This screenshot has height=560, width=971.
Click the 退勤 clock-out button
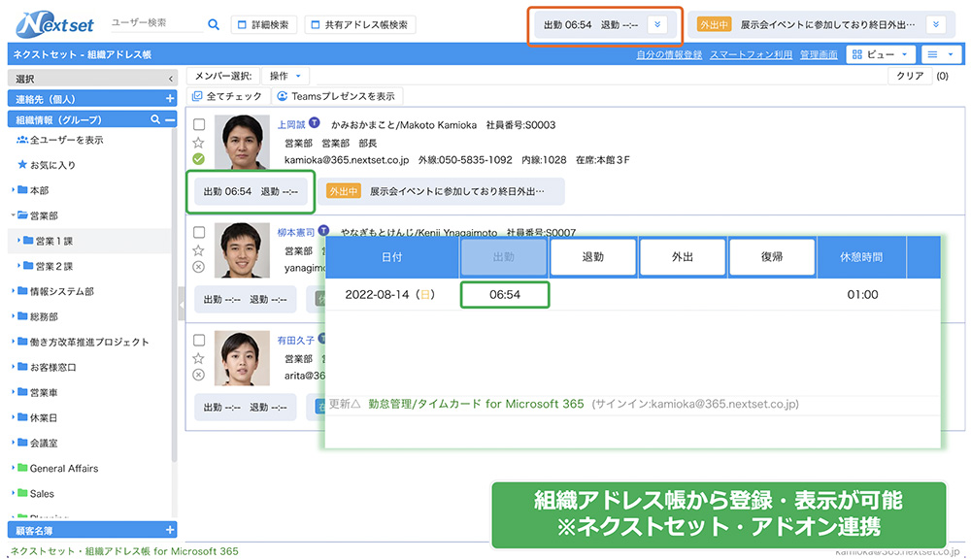(592, 257)
